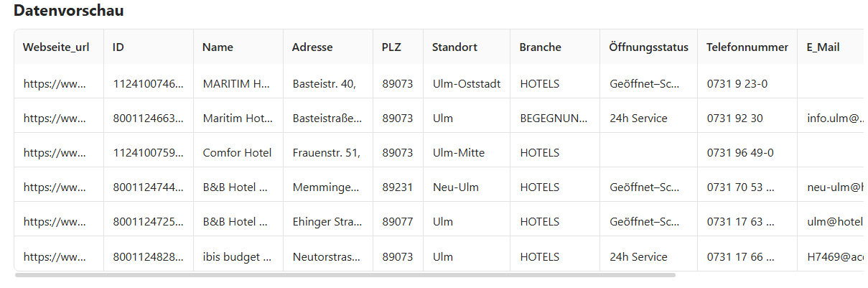Select the Frauenstr. 51 address cell
The image size is (868, 288).
328,152
